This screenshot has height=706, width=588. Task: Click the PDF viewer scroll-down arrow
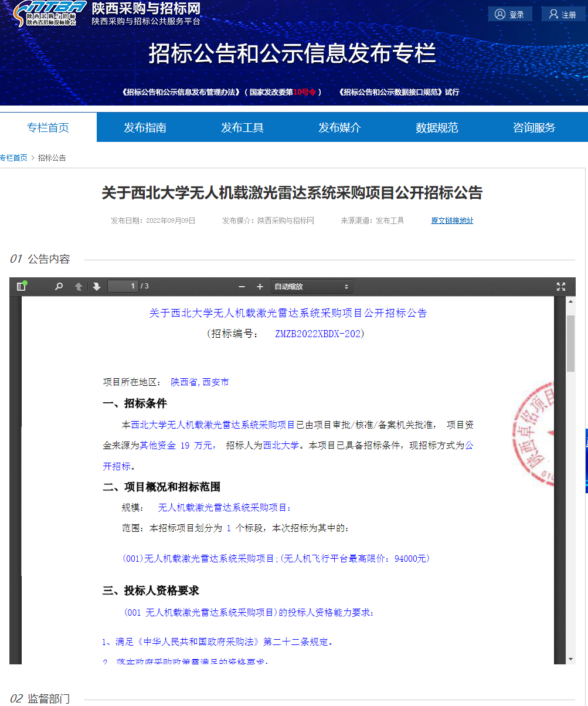(x=570, y=659)
